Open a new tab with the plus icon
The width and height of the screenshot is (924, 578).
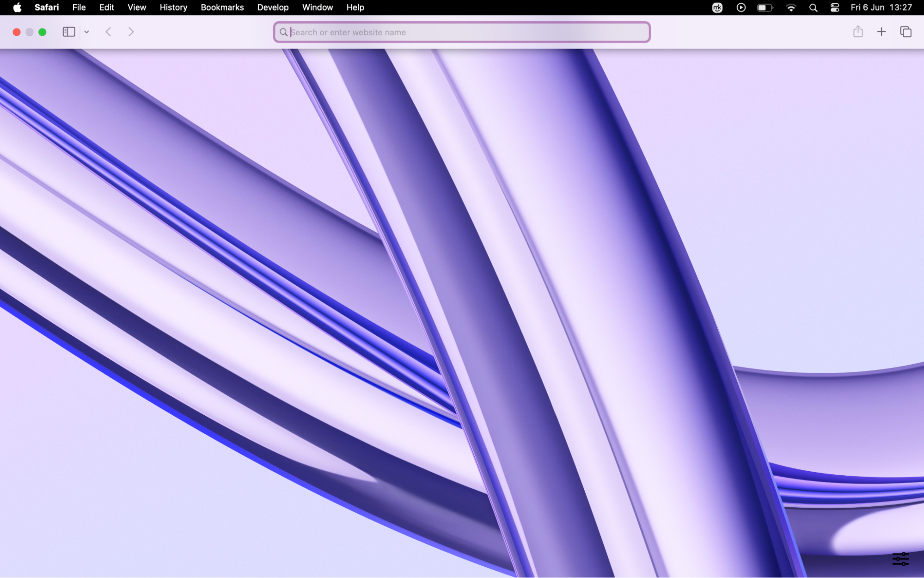coord(881,31)
